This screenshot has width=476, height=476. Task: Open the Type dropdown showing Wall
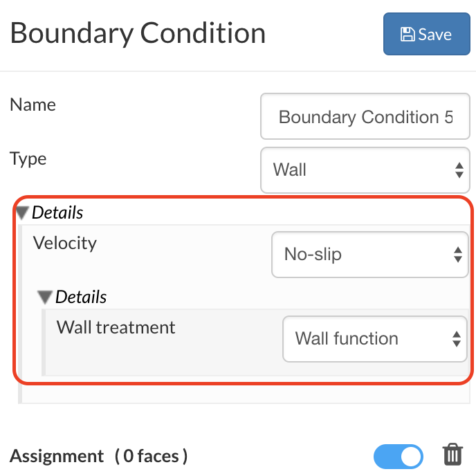point(364,170)
